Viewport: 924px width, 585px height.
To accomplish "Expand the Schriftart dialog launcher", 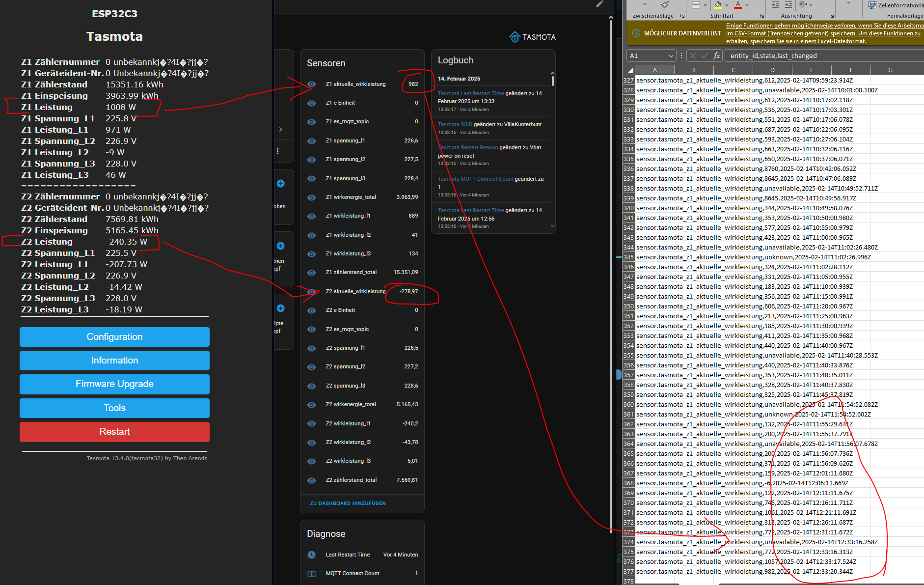I will point(761,16).
